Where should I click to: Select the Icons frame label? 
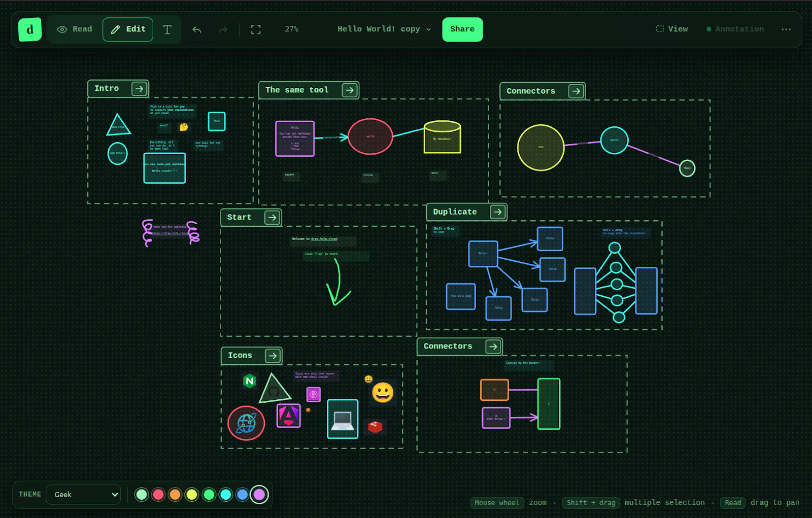(240, 356)
